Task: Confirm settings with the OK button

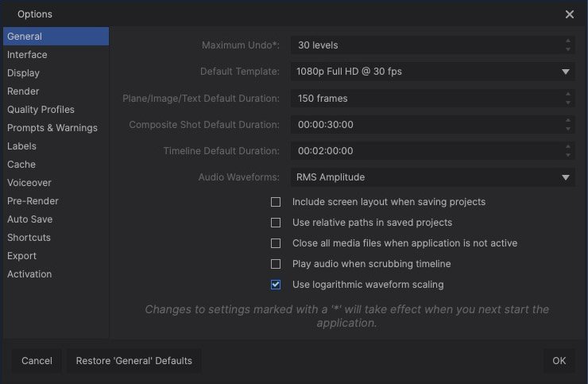Action: tap(559, 361)
